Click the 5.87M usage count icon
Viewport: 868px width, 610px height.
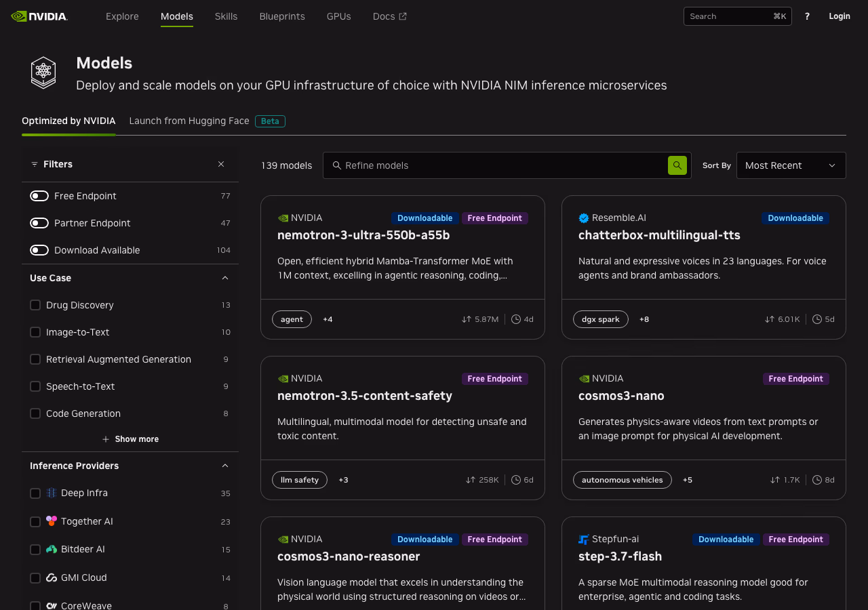tap(466, 319)
